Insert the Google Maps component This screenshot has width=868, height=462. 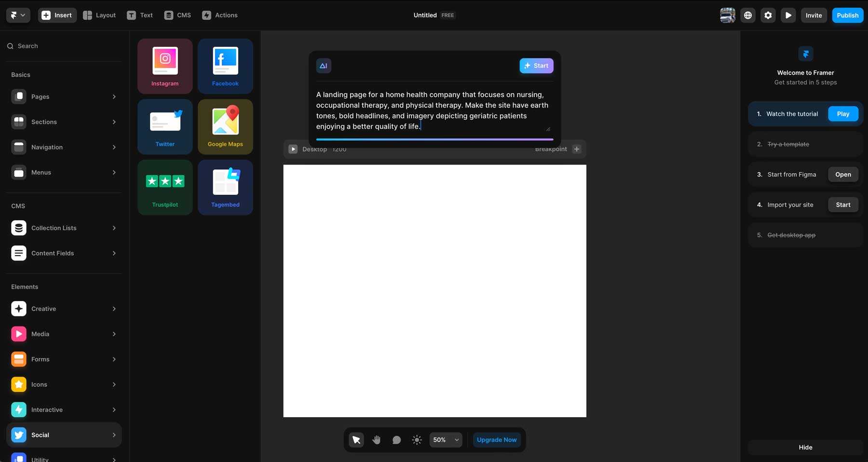[225, 126]
